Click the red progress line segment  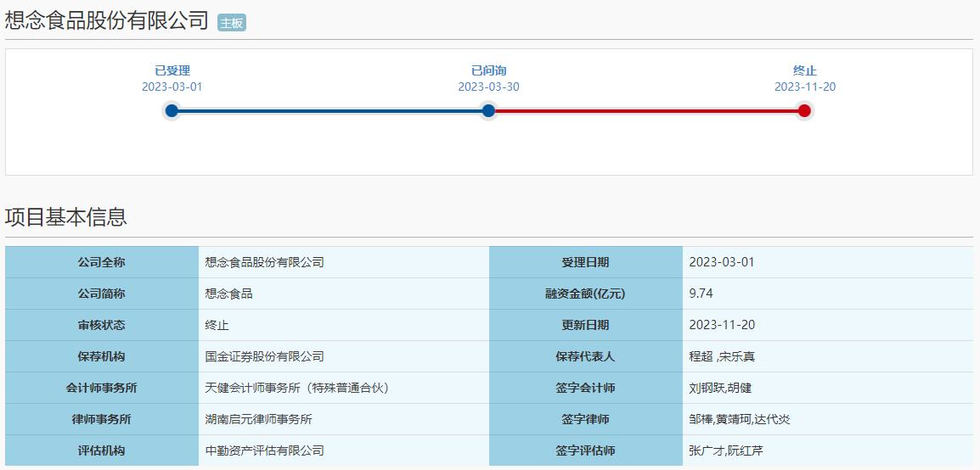click(645, 110)
